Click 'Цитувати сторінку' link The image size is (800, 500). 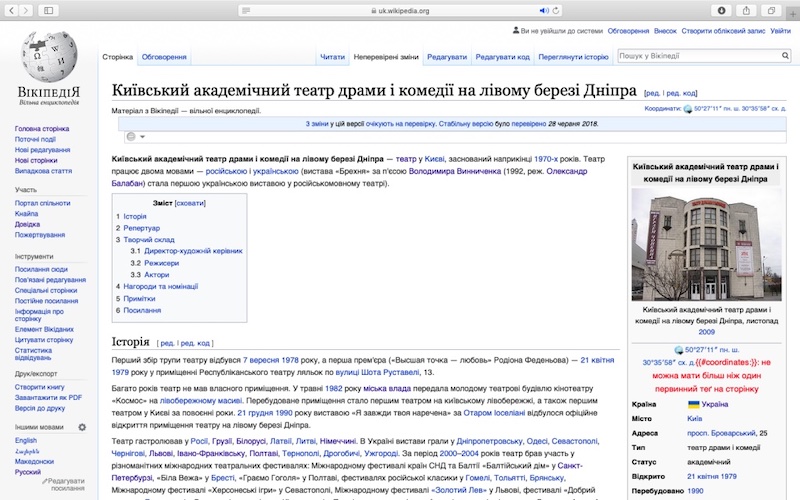44,340
